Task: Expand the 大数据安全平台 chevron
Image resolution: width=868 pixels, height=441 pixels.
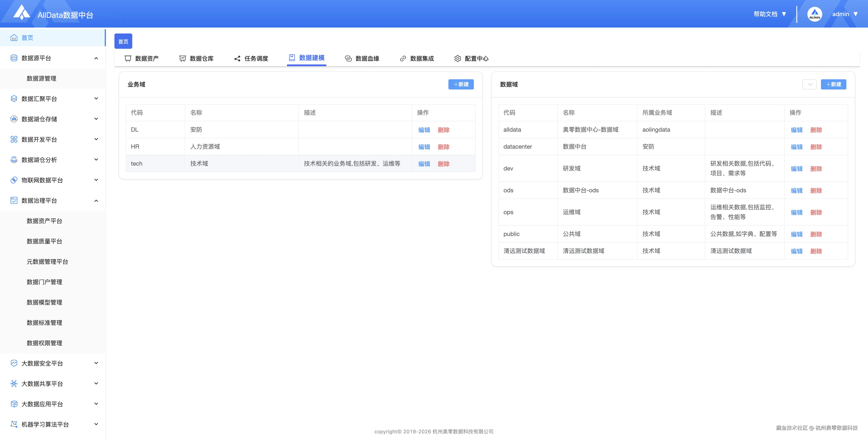Action: pyautogui.click(x=96, y=363)
